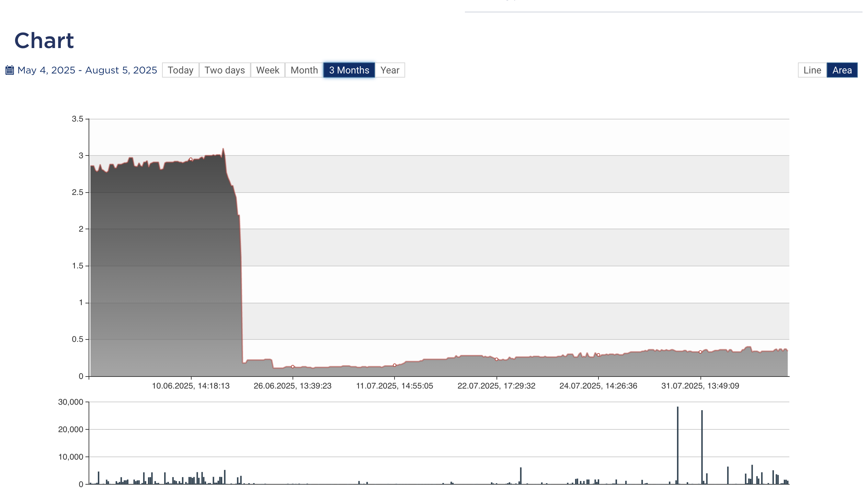Choose the 3 Months range

[349, 70]
